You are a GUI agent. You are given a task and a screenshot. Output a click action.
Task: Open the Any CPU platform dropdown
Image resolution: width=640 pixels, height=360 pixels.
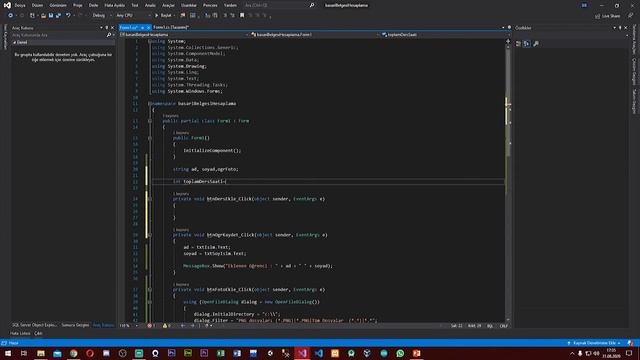133,16
